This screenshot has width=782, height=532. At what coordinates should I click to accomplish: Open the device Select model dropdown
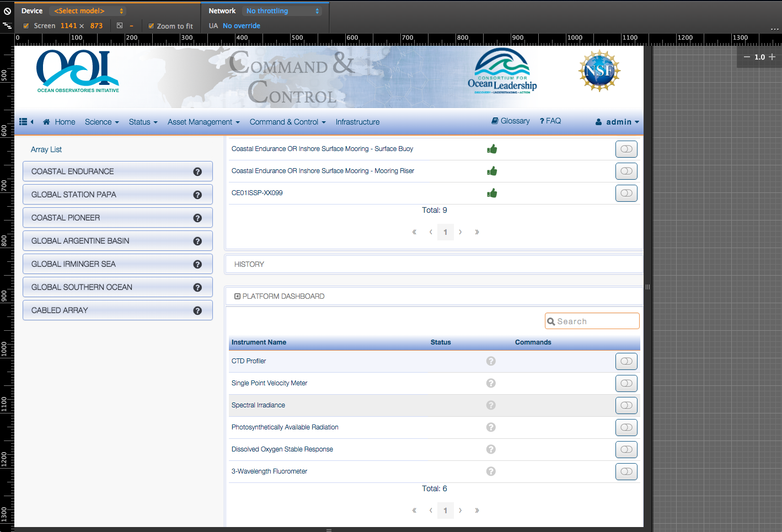(x=88, y=11)
